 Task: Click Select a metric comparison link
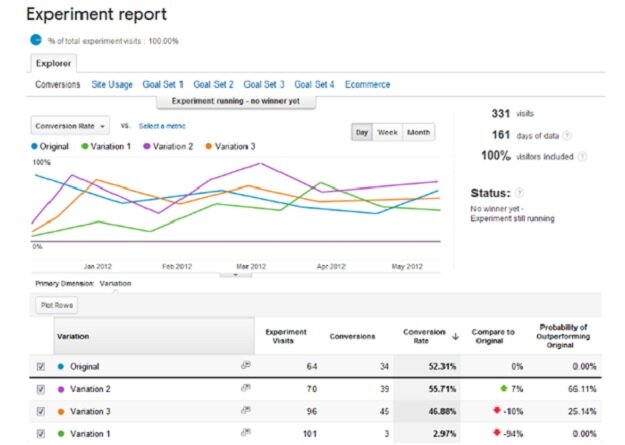click(164, 127)
